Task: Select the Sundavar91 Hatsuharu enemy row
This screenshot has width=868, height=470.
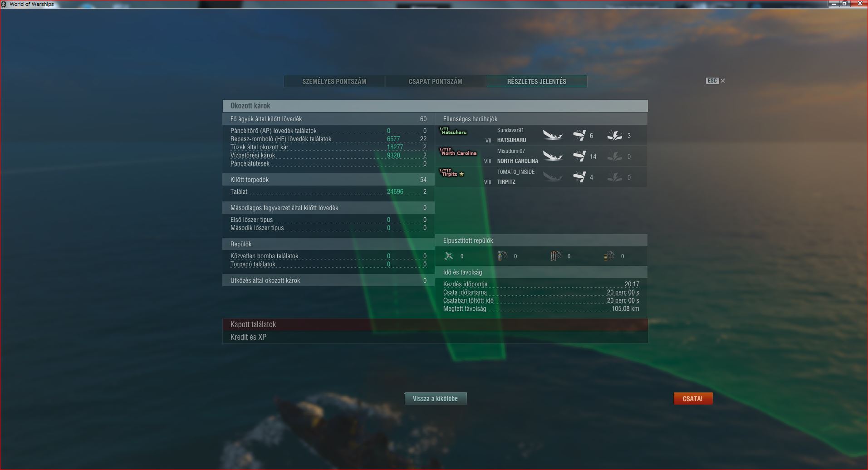Action: pos(541,135)
